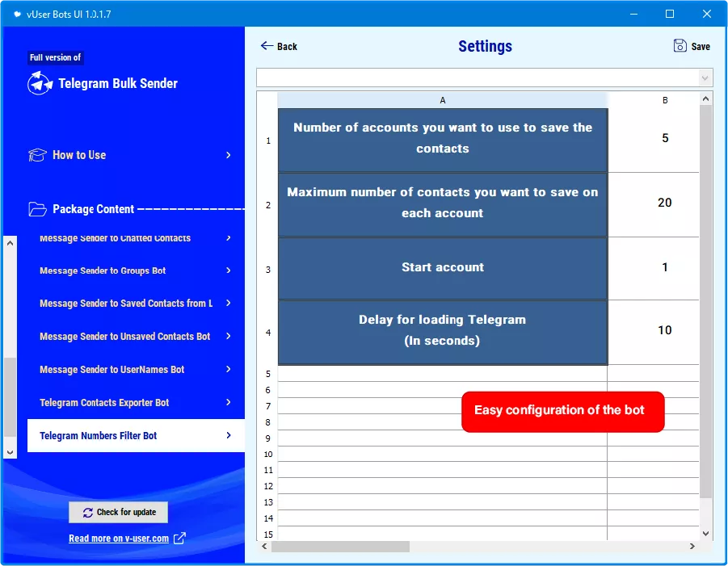Select Telegram Contacts Exporter Bot

[136, 402]
